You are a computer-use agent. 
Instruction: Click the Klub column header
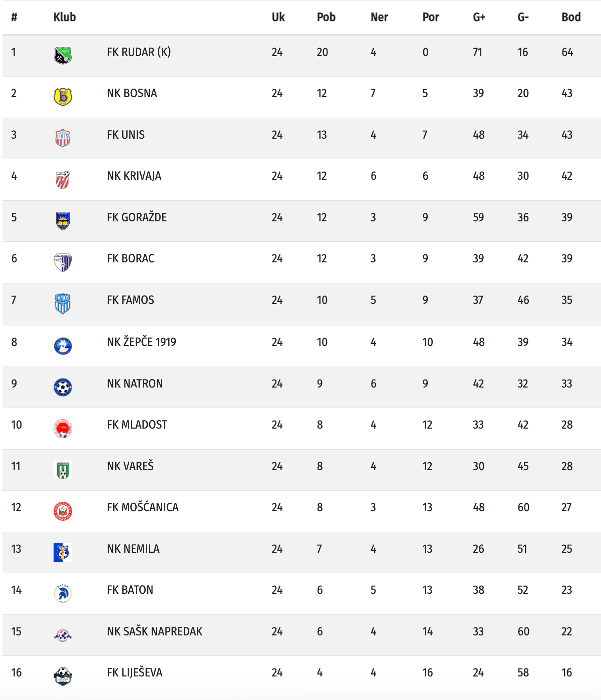point(65,17)
